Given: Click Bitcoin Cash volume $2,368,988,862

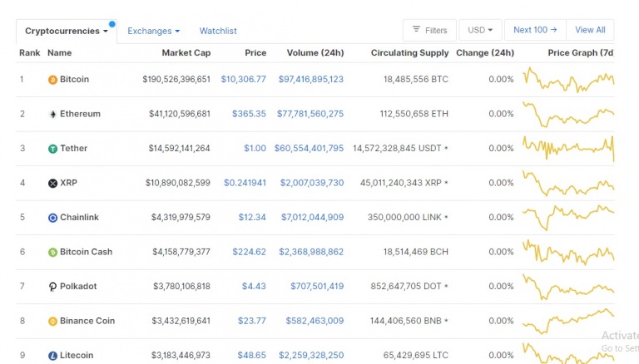Looking at the screenshot, I should 311,252.
